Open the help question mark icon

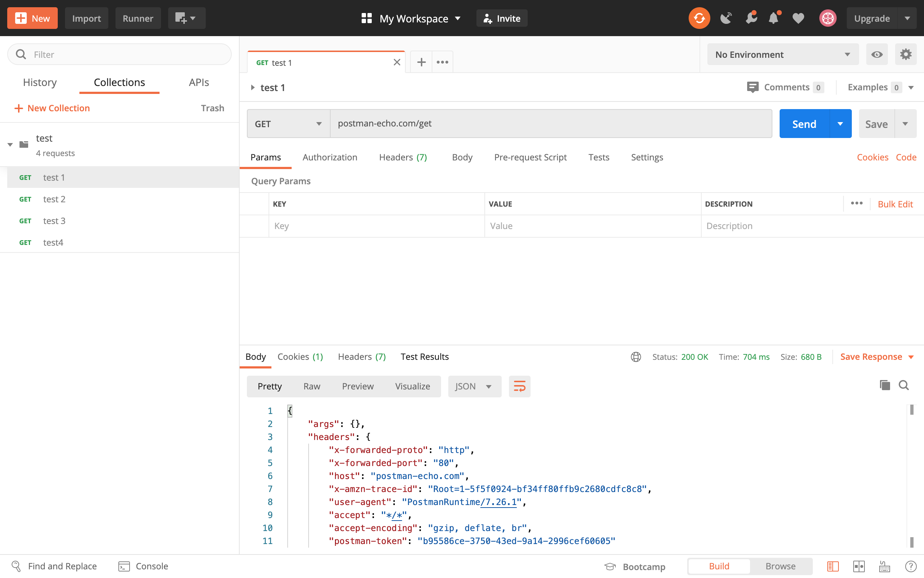click(911, 566)
